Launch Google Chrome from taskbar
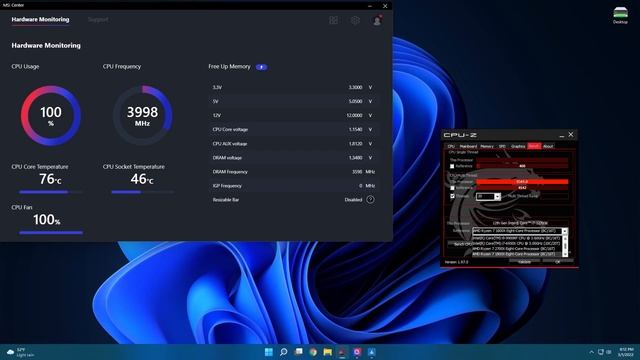640x360 pixels. point(313,352)
